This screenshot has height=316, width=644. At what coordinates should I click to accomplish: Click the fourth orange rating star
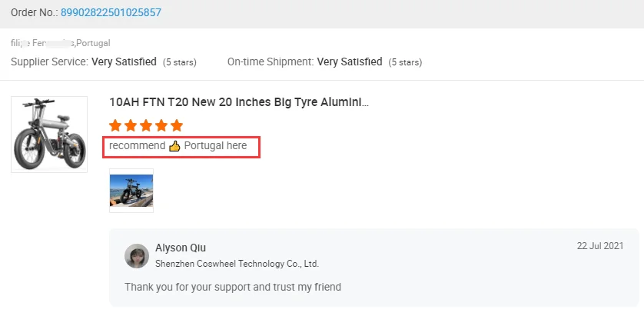coord(161,125)
